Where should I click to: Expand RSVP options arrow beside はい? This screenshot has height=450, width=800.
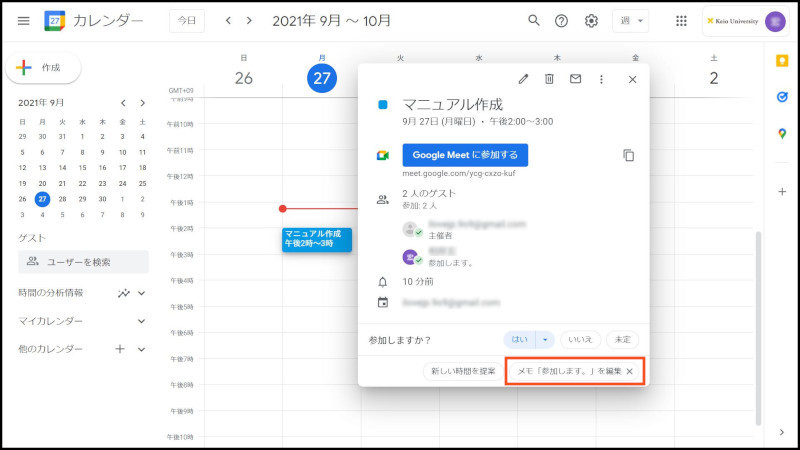[544, 339]
